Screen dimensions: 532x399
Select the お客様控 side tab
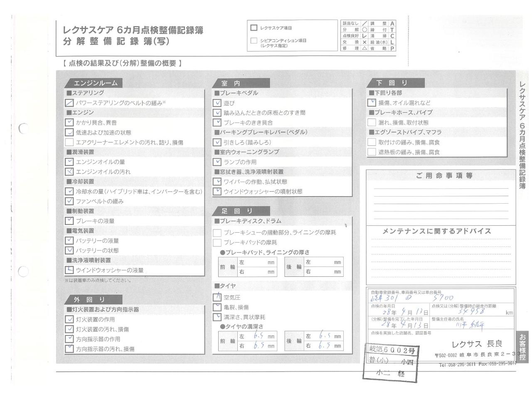522,347
